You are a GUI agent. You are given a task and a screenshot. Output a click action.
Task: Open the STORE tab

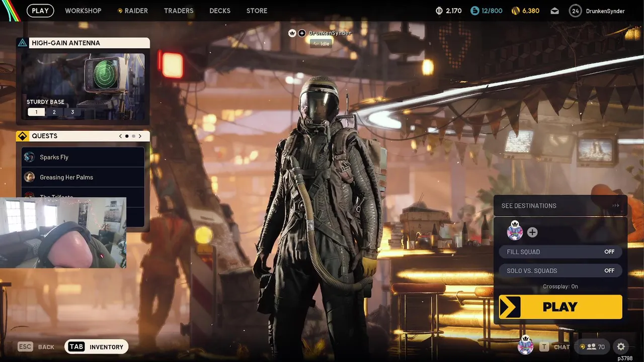(257, 11)
